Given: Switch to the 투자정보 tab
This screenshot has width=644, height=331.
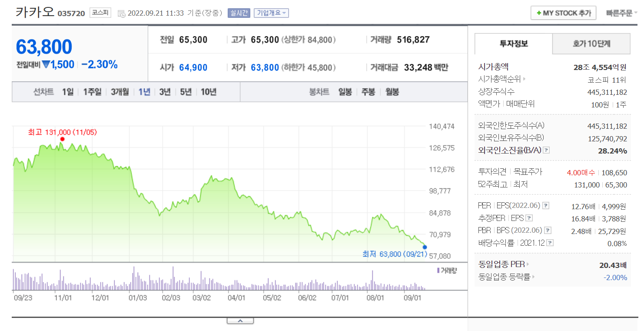Looking at the screenshot, I should 514,44.
